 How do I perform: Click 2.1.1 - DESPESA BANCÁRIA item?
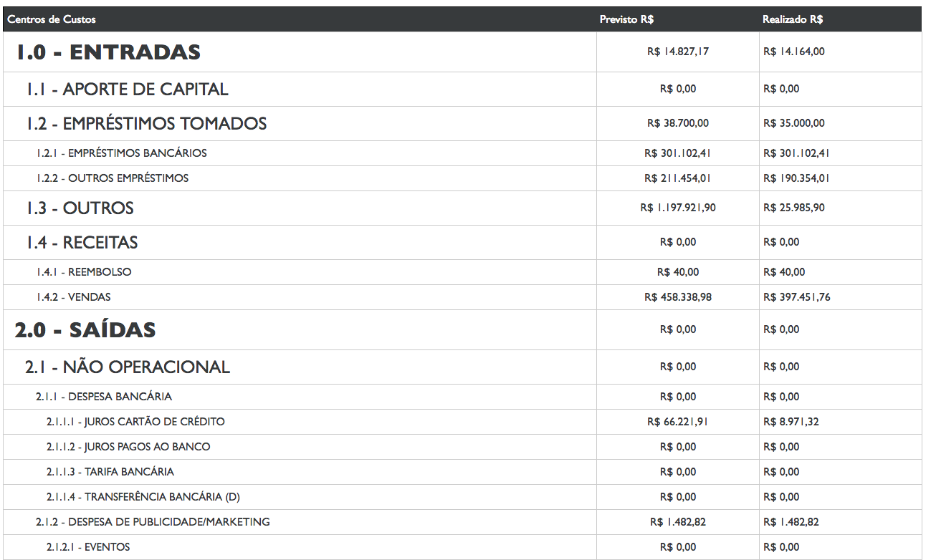(104, 397)
